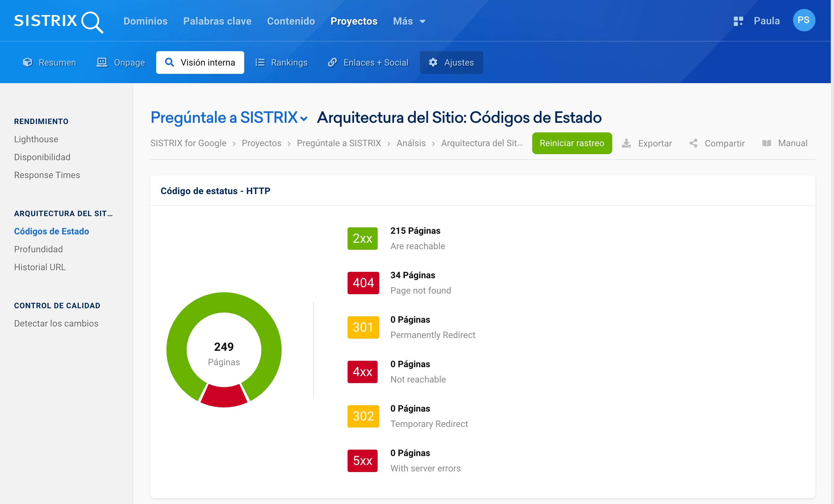The image size is (834, 504).
Task: Open Palabras clave in top navigation
Action: pyautogui.click(x=217, y=21)
